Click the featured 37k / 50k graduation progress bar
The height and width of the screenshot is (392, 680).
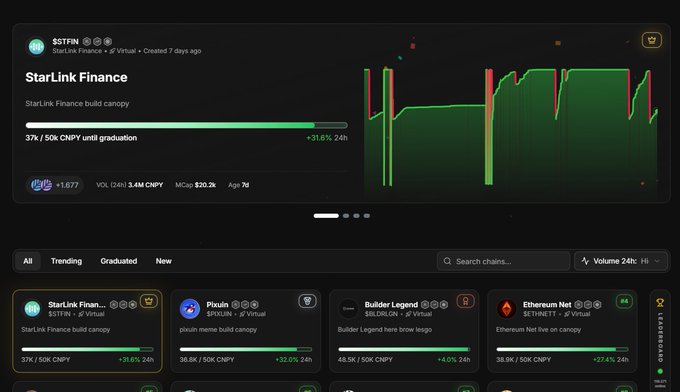click(x=186, y=125)
